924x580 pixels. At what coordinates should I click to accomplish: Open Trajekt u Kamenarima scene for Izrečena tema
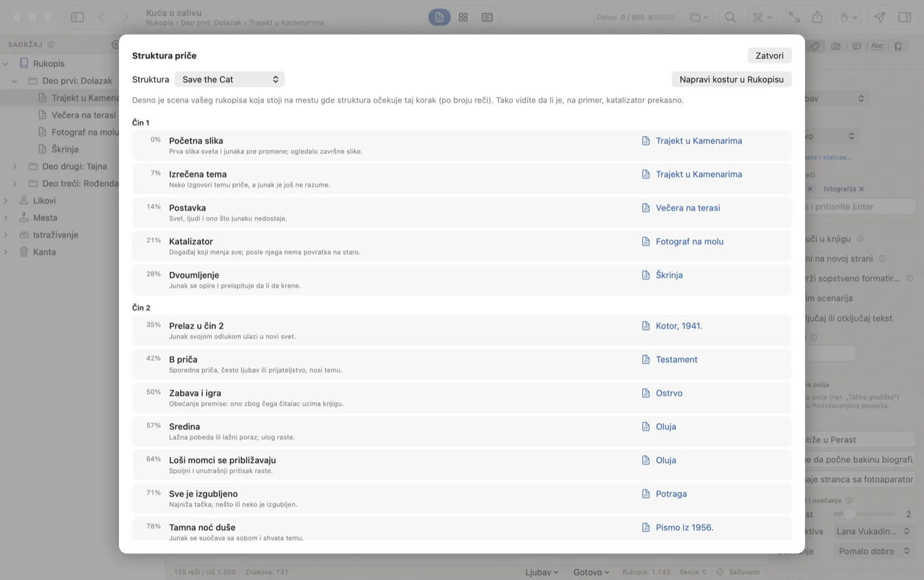(692, 174)
